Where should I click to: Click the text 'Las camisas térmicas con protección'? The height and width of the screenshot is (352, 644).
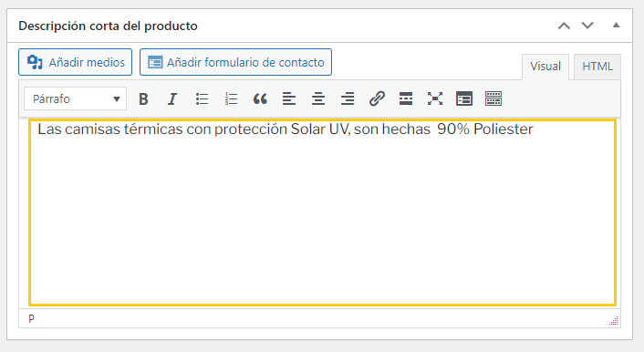[x=162, y=129]
